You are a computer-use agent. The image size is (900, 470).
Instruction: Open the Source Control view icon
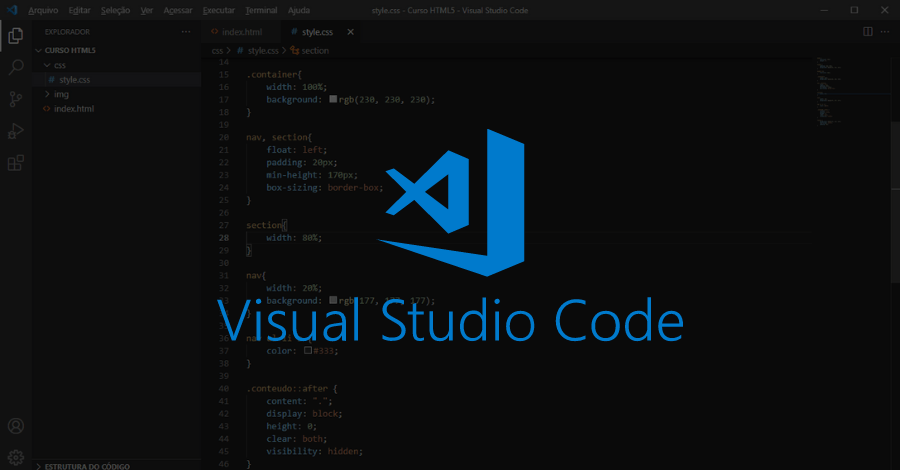click(15, 99)
